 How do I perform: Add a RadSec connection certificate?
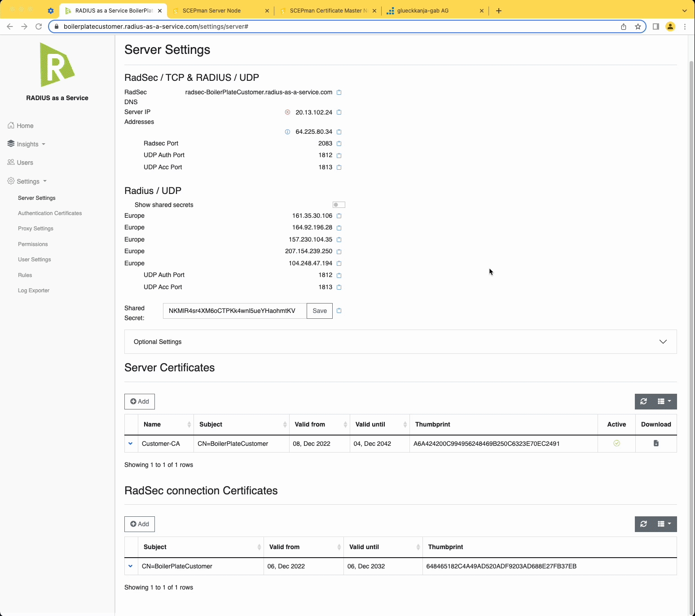coord(140,524)
